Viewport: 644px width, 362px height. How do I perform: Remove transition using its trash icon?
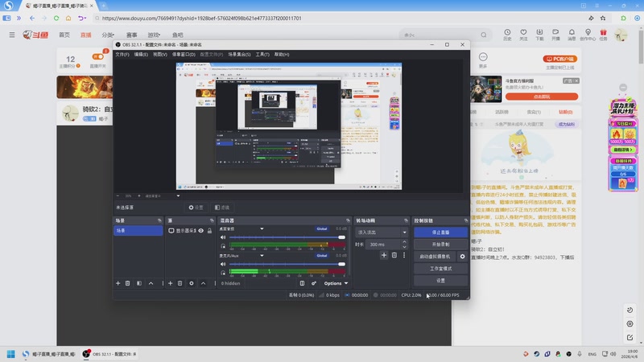[x=394, y=255]
